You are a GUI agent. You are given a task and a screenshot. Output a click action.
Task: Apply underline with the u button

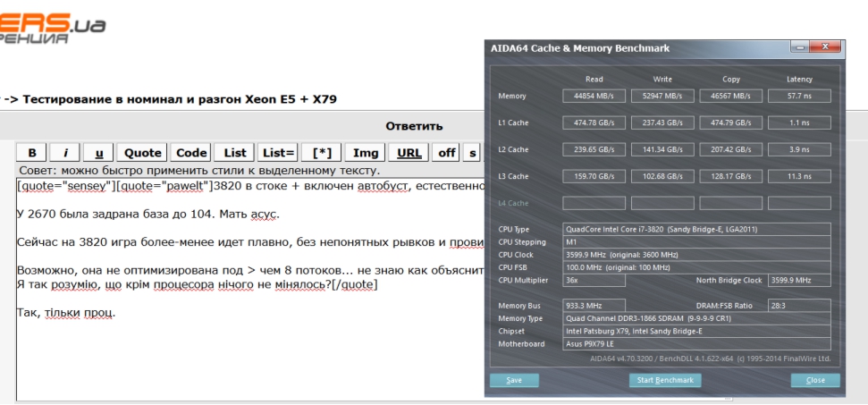coord(99,153)
